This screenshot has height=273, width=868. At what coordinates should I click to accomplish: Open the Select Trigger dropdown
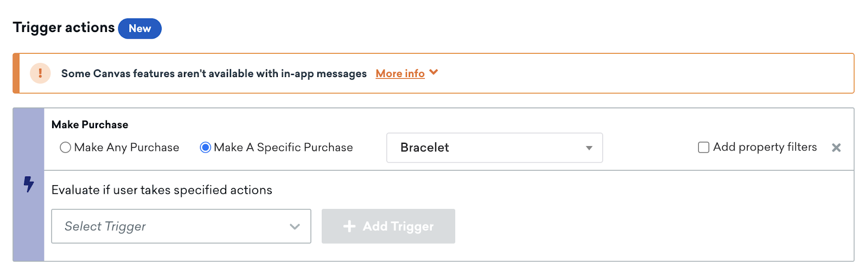pos(181,226)
